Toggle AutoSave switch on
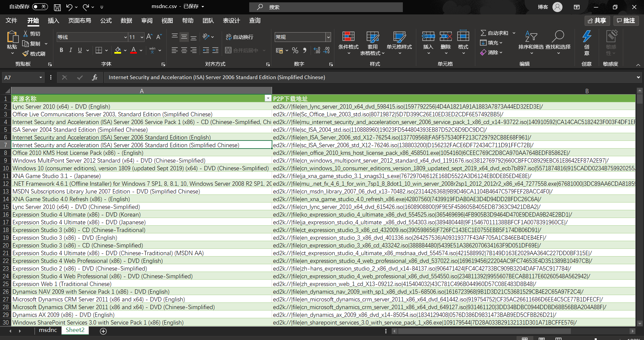This screenshot has height=340, width=644. pos(40,7)
